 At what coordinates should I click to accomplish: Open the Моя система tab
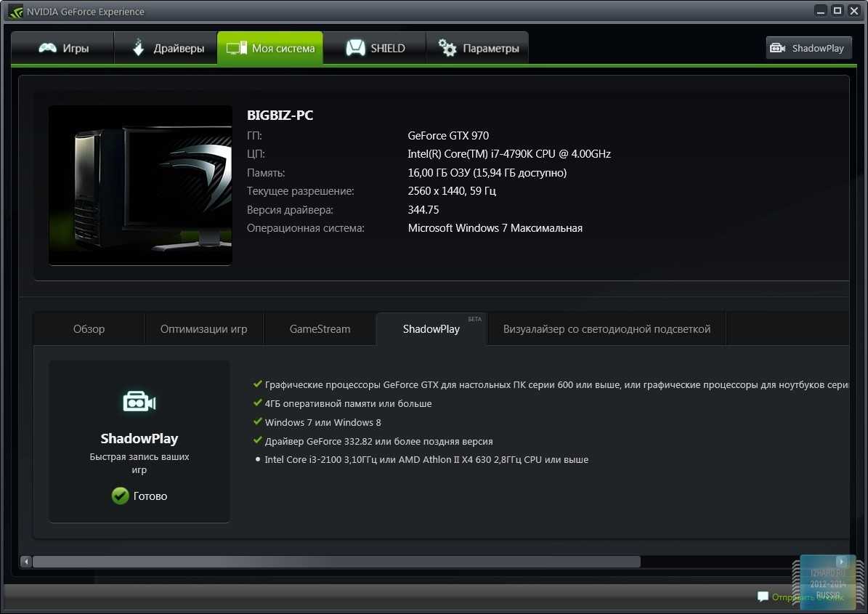coord(270,49)
